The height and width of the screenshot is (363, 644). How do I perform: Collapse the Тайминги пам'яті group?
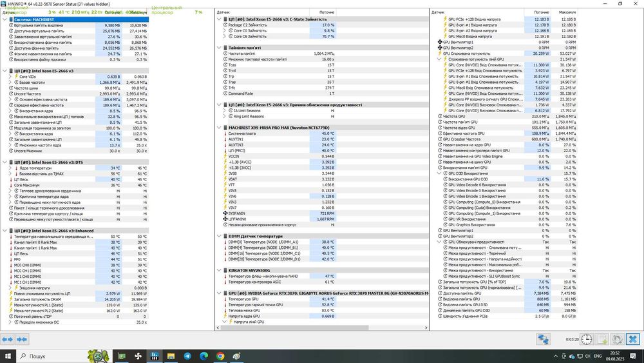(x=220, y=48)
